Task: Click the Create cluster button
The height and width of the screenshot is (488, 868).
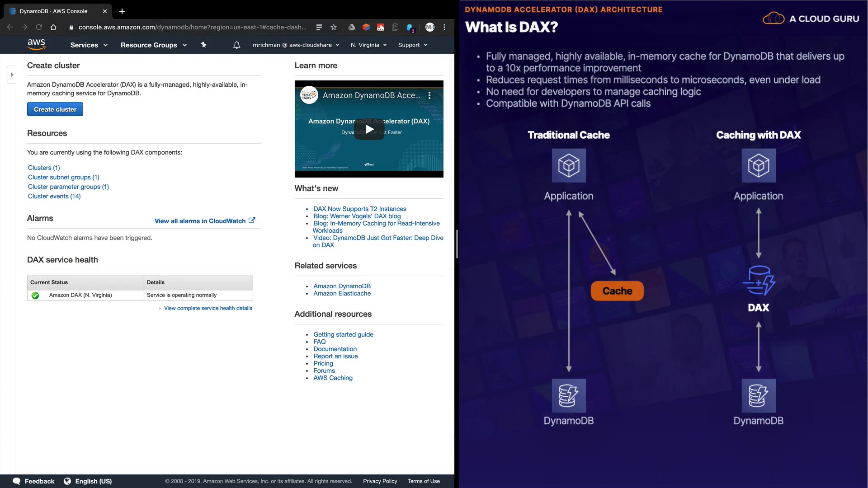Action: (x=55, y=109)
